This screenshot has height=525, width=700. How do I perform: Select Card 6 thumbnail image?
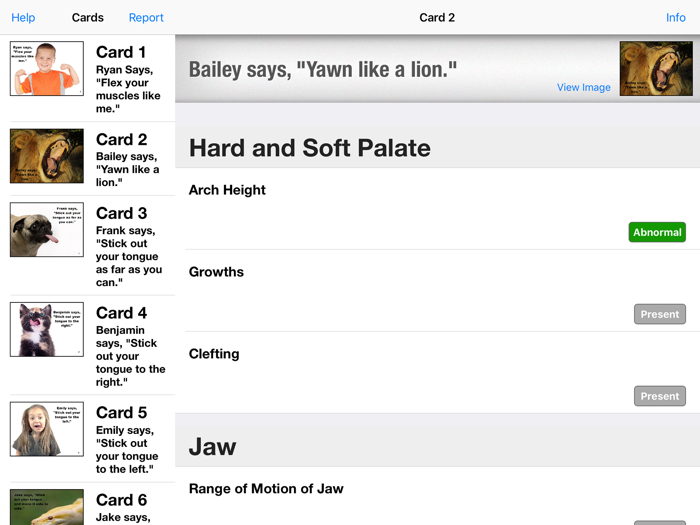(x=46, y=507)
